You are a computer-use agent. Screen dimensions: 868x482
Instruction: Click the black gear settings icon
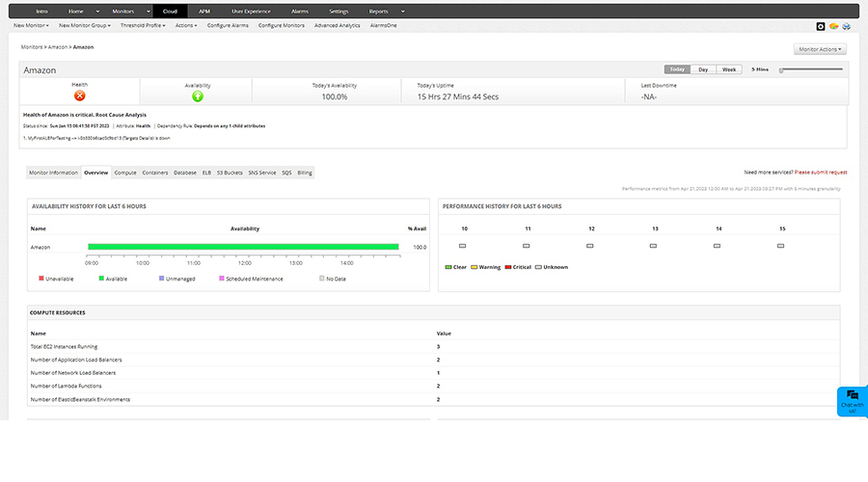click(x=821, y=26)
